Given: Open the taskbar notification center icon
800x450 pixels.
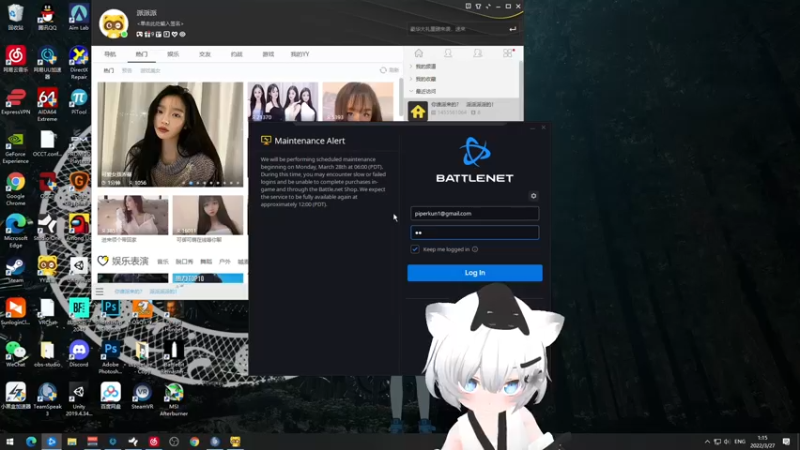Looking at the screenshot, I should [786, 441].
